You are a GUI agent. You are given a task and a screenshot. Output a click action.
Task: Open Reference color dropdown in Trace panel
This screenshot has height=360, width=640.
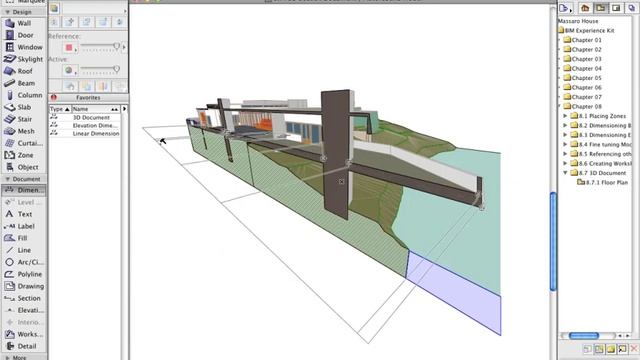pos(70,48)
